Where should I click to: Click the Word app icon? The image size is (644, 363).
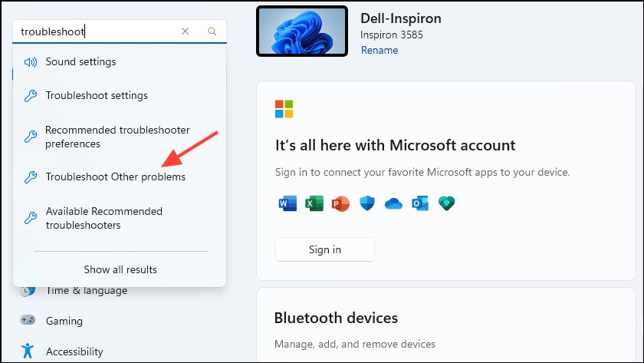tap(287, 203)
